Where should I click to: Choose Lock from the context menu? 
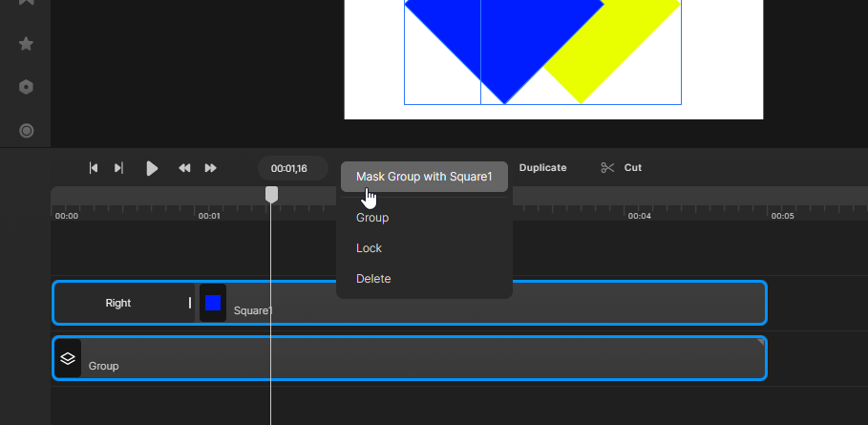(x=369, y=248)
